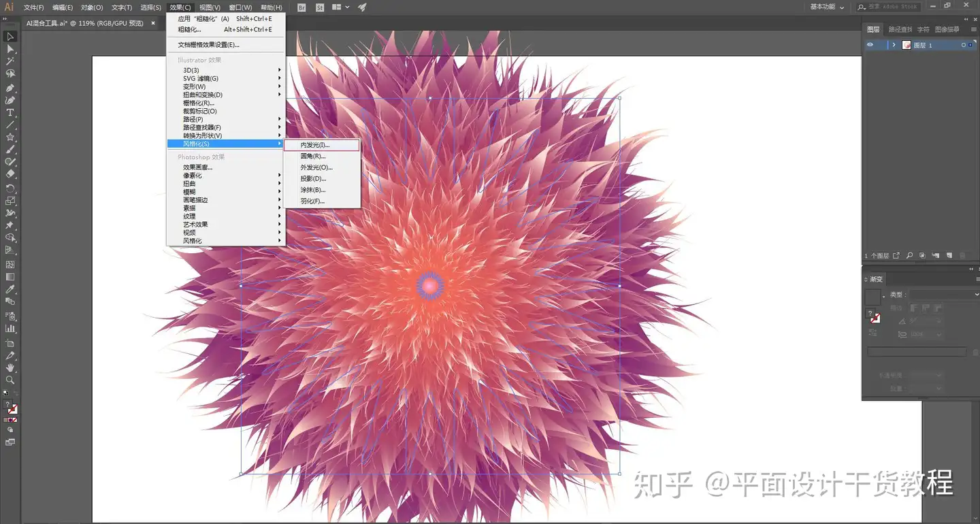This screenshot has width=980, height=524.
Task: Click the create new layer button
Action: (949, 255)
